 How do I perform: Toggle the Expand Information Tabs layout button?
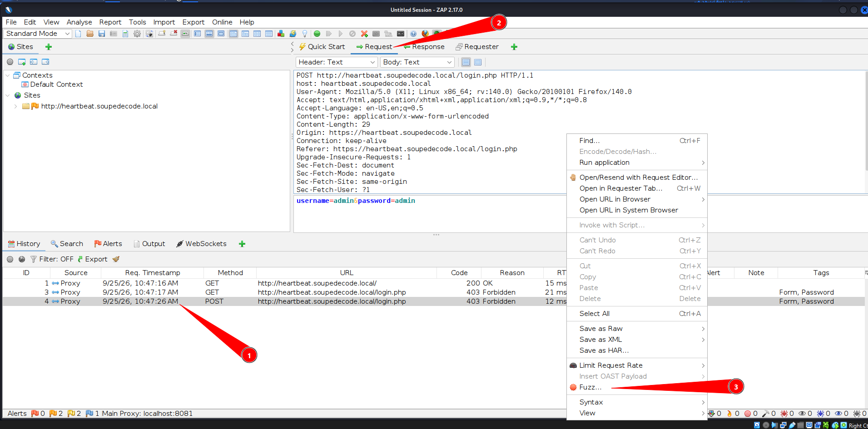tap(209, 34)
